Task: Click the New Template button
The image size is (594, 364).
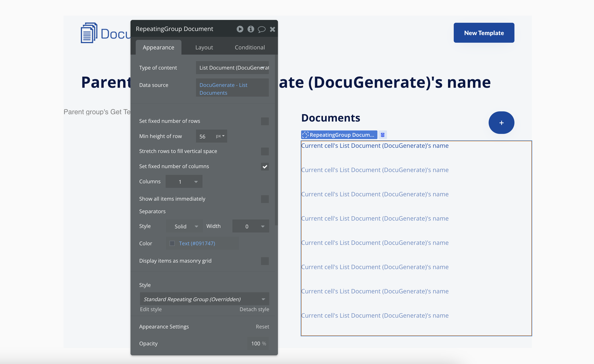Action: coord(484,33)
